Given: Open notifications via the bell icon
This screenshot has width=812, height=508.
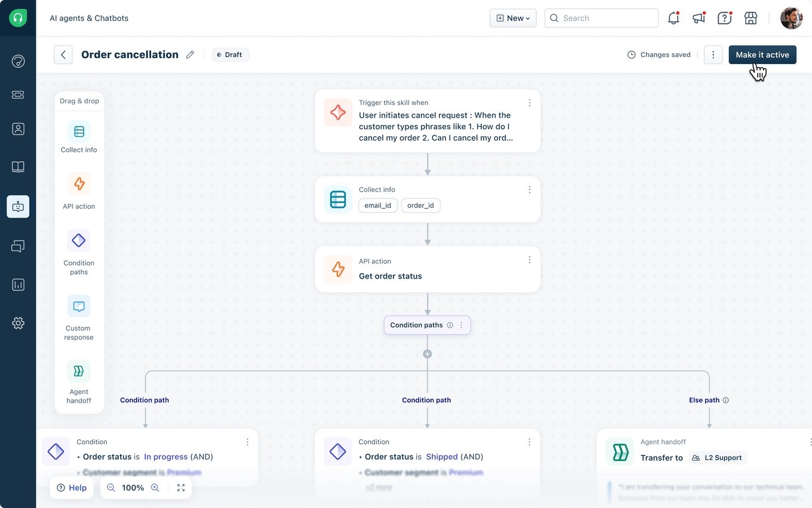Looking at the screenshot, I should pos(673,18).
